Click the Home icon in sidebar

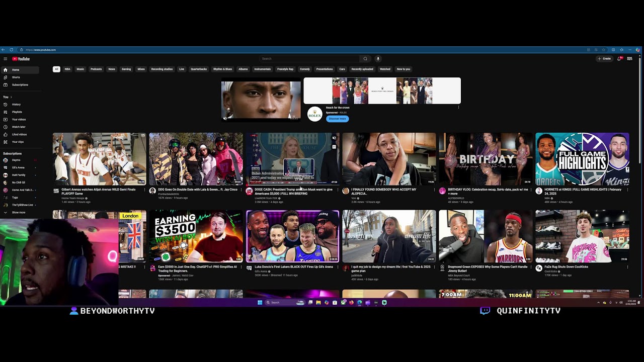pyautogui.click(x=6, y=70)
